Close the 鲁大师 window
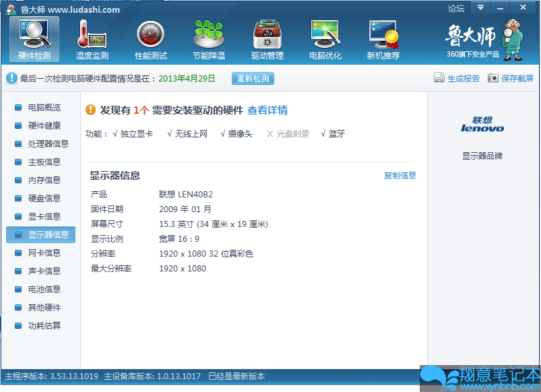Viewport: 541px width, 392px height. (523, 7)
